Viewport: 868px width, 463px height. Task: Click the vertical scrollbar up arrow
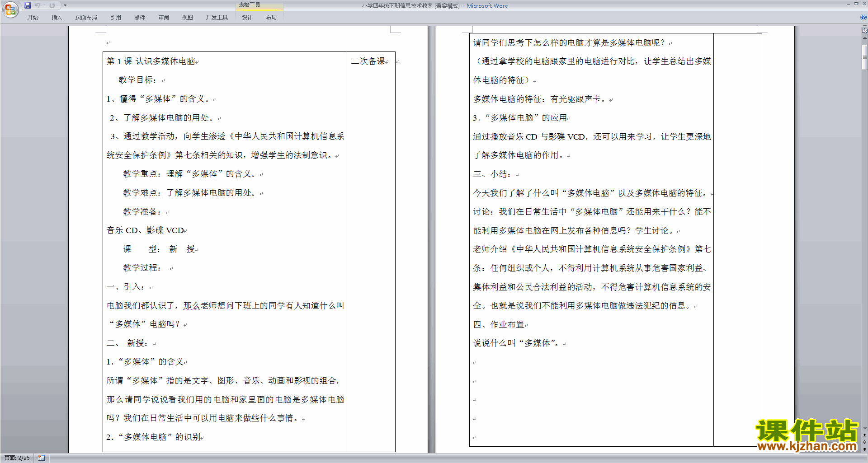click(x=864, y=38)
